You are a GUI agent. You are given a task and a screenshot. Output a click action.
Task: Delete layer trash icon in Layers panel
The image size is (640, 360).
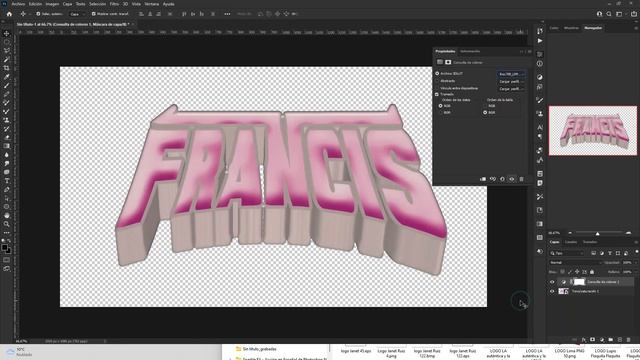pos(629,340)
